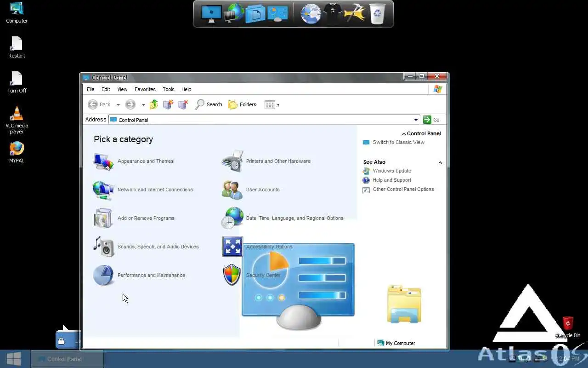
Task: Click the Views toolbar icon
Action: (270, 104)
